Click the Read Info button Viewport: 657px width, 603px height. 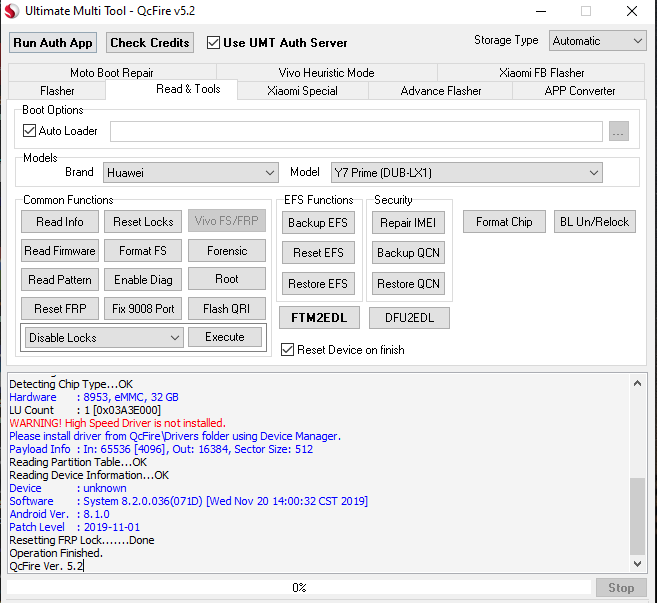coord(60,222)
